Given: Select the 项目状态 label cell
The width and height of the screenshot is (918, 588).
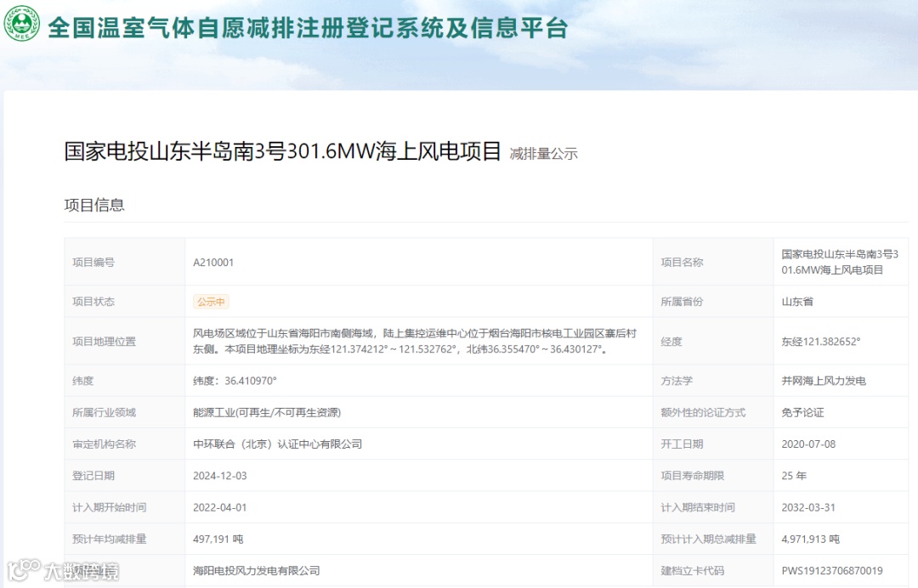Looking at the screenshot, I should point(125,302).
